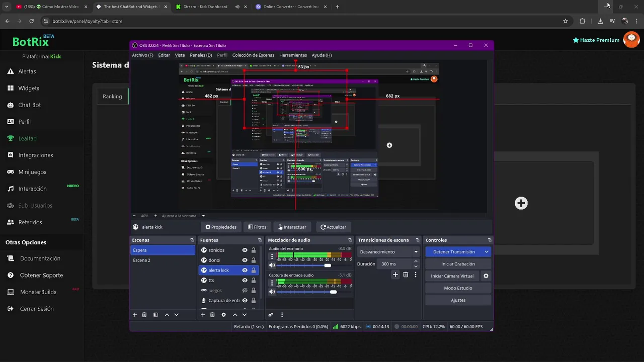The height and width of the screenshot is (362, 644).
Task: Open transition properties three-dot menu
Action: [x=416, y=275]
